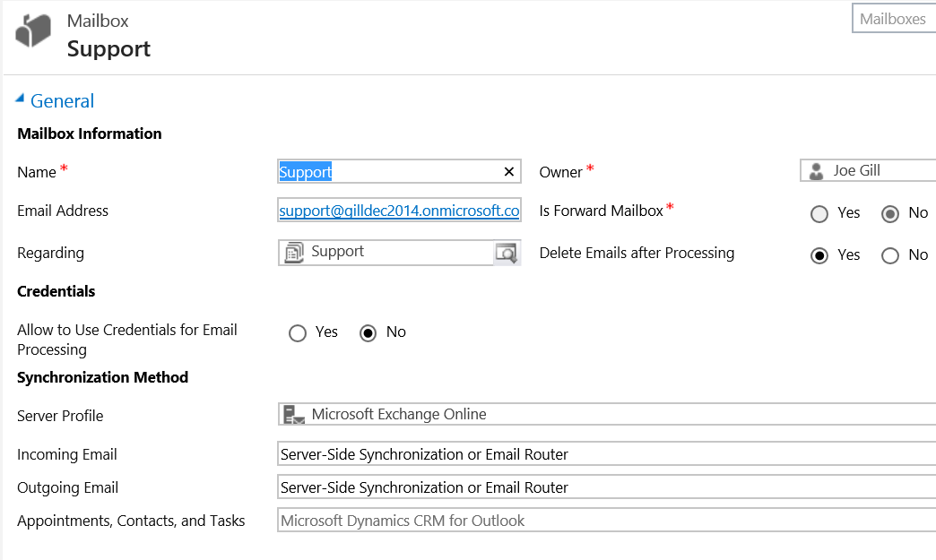936x560 pixels.
Task: Select the No radio under Credentials
Action: pos(369,332)
